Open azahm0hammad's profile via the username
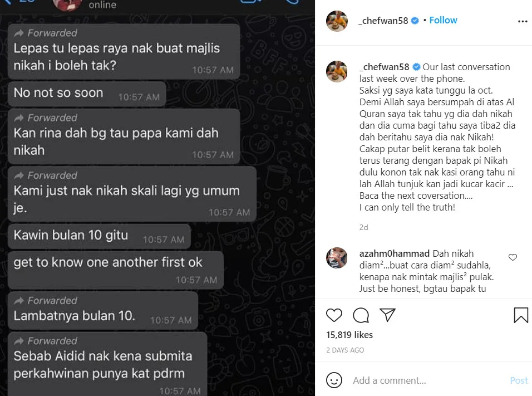Viewport: 532px width, 396px height. pos(394,253)
